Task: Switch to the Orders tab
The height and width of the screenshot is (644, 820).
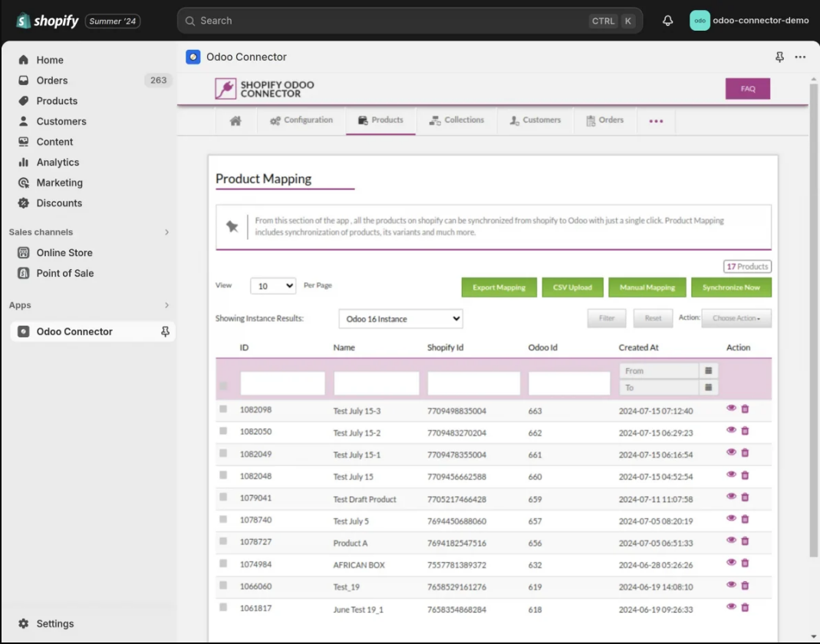Action: point(605,120)
